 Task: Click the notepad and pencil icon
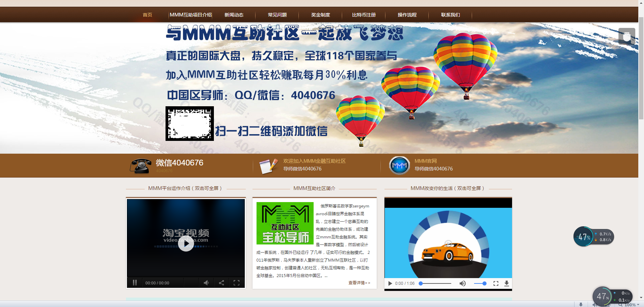[x=268, y=166]
